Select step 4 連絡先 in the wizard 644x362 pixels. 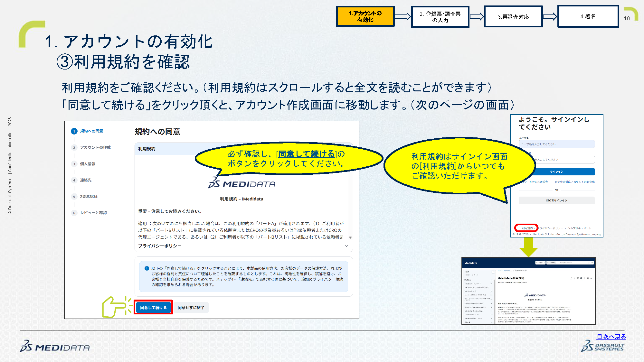point(82,180)
